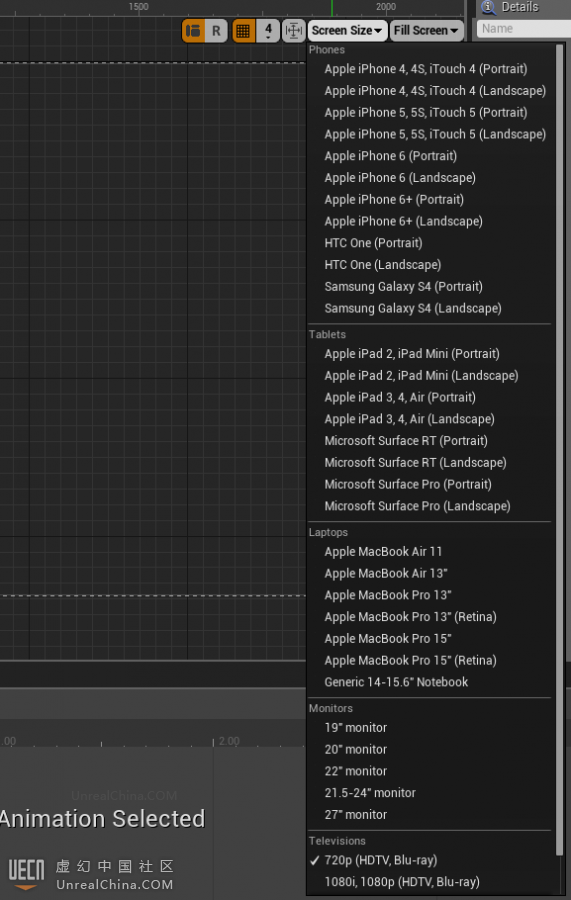Open the grid snap size 4 dropdown
This screenshot has height=900, width=571.
(x=268, y=30)
